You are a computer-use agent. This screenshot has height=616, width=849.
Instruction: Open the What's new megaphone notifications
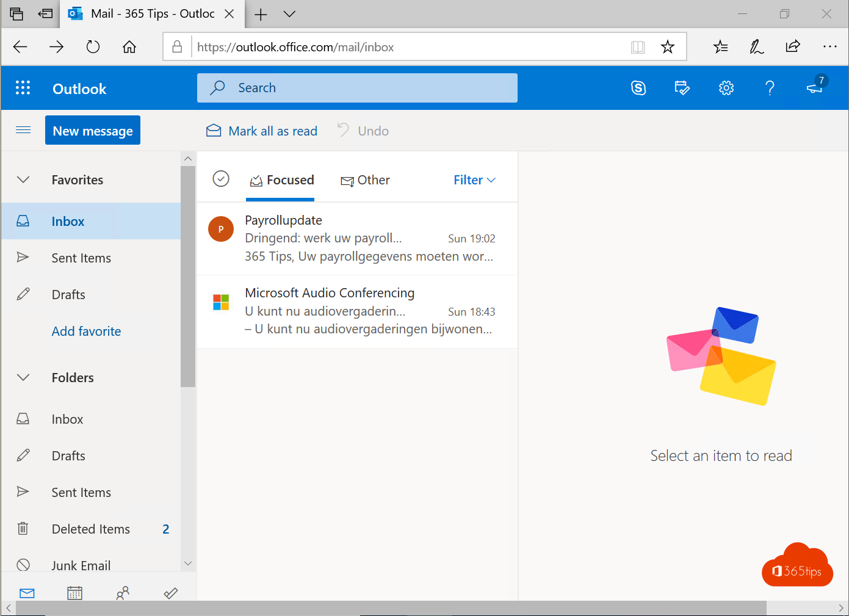point(815,88)
